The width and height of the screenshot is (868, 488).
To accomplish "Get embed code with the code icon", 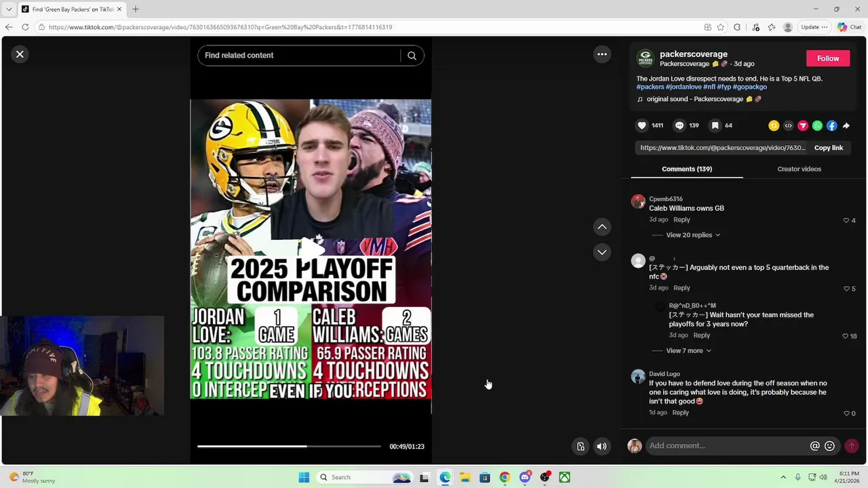I will point(788,125).
